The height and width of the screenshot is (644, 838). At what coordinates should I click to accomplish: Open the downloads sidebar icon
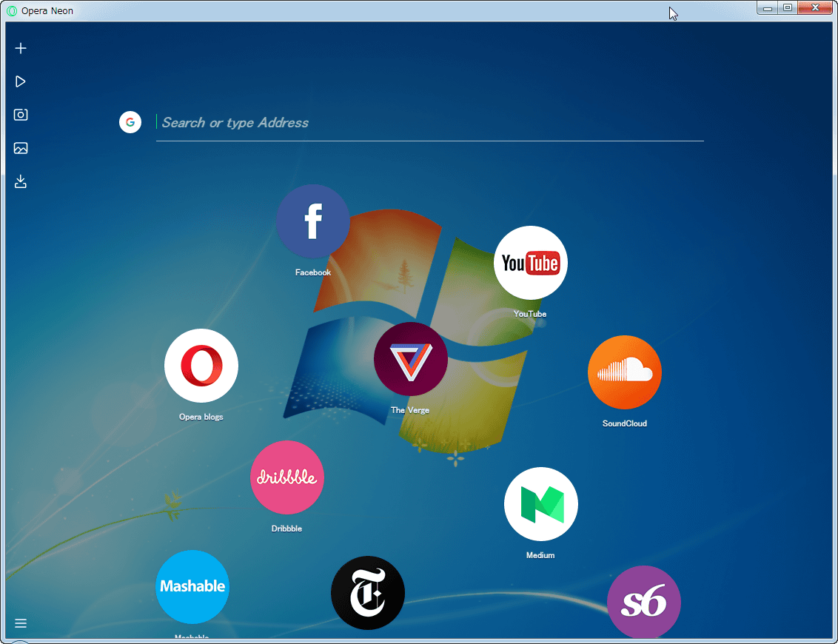21,181
